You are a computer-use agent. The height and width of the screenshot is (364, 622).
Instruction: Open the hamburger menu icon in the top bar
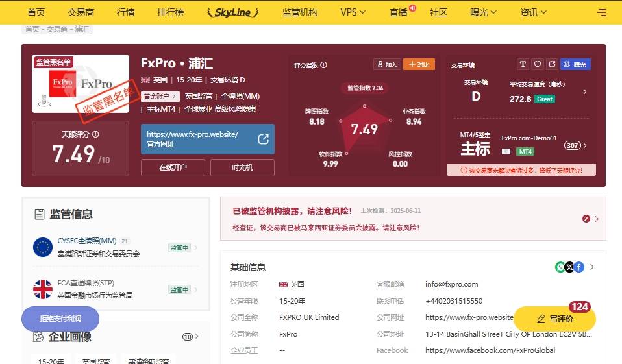tap(601, 12)
